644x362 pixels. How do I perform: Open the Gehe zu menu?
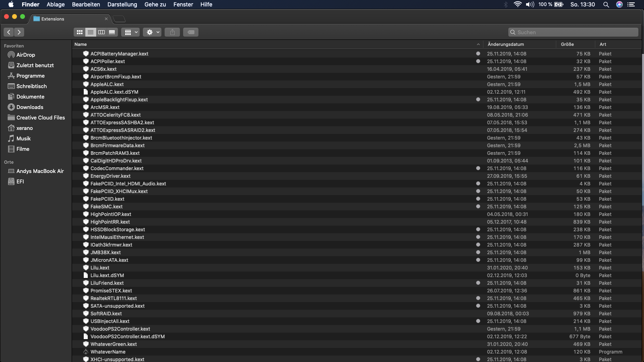pos(155,4)
